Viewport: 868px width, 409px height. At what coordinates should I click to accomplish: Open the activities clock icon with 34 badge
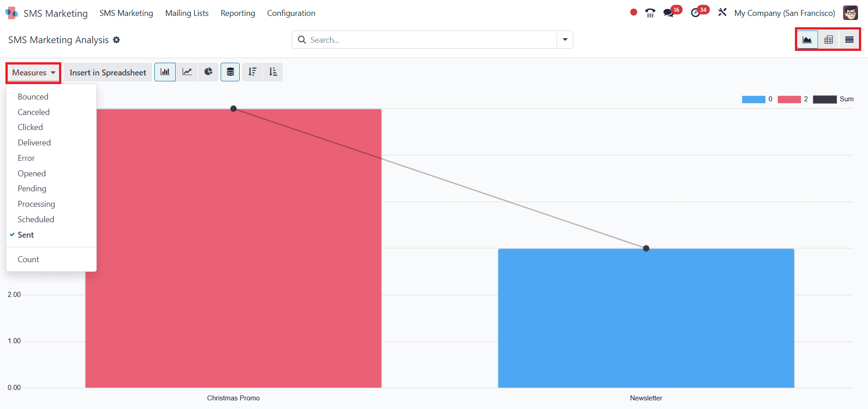click(x=695, y=13)
